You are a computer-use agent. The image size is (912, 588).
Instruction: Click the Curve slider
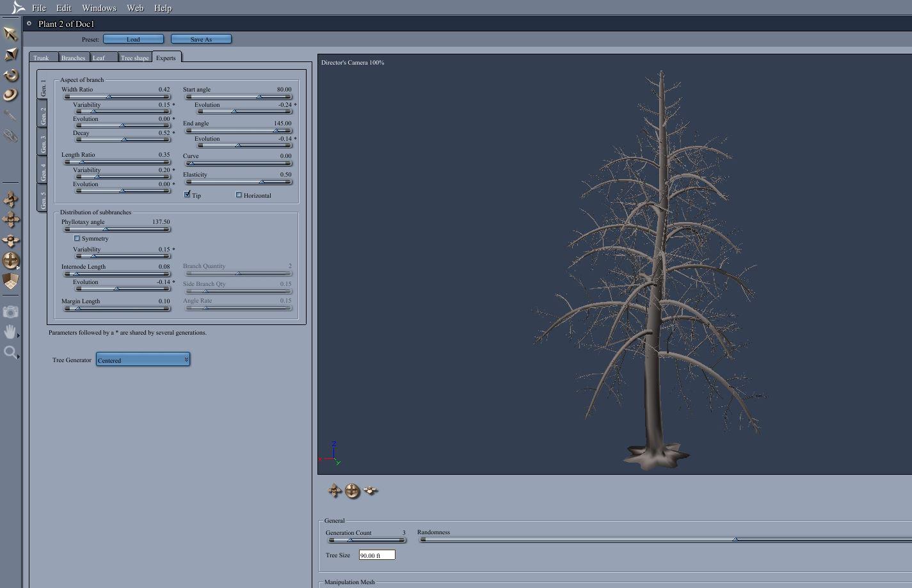tap(239, 163)
